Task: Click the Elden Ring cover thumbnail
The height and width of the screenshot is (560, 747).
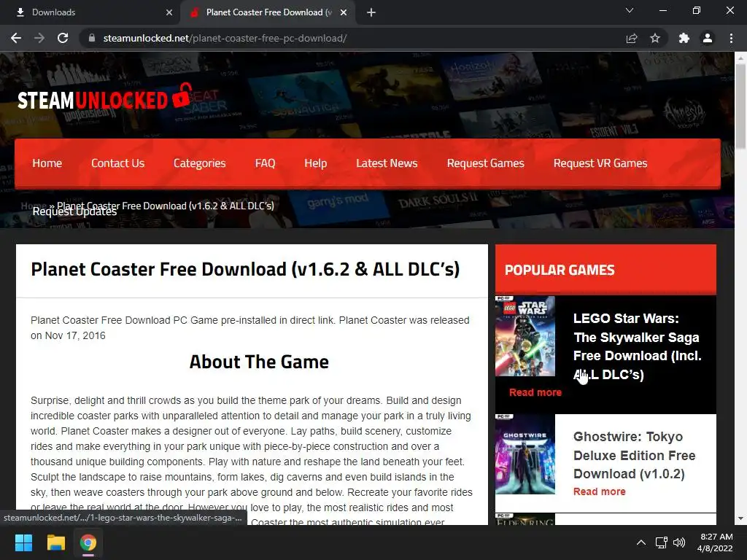Action: [525, 519]
